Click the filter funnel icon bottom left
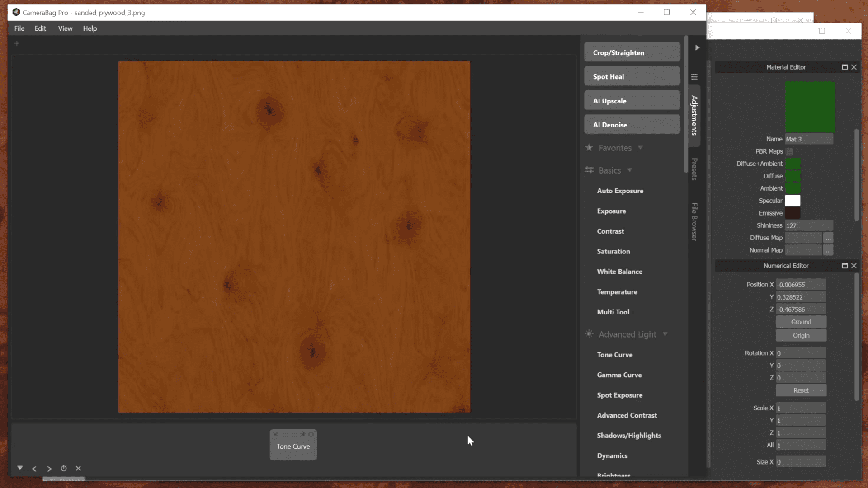The height and width of the screenshot is (488, 868). coord(19,468)
